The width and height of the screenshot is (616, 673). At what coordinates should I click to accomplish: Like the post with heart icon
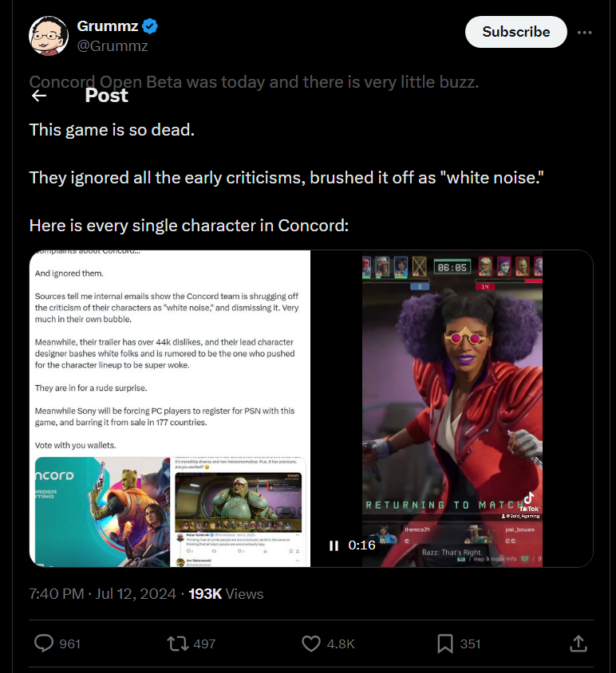[x=311, y=643]
